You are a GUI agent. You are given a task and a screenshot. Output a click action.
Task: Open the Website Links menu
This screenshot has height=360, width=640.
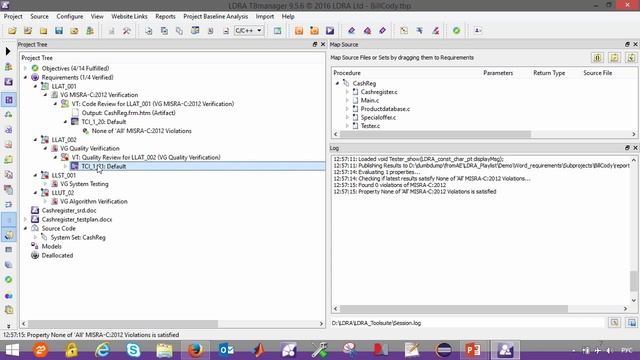pyautogui.click(x=129, y=16)
